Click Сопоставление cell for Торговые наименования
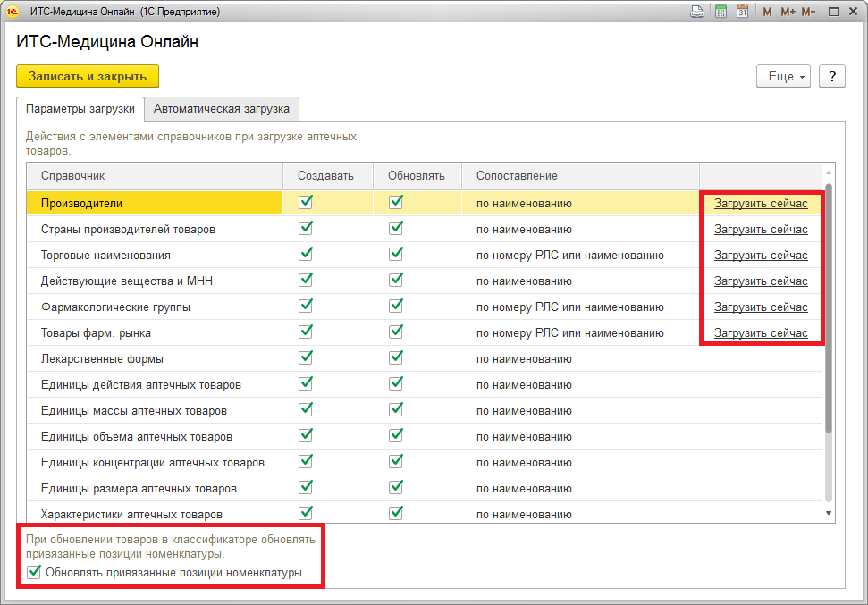The image size is (868, 605). point(581,256)
